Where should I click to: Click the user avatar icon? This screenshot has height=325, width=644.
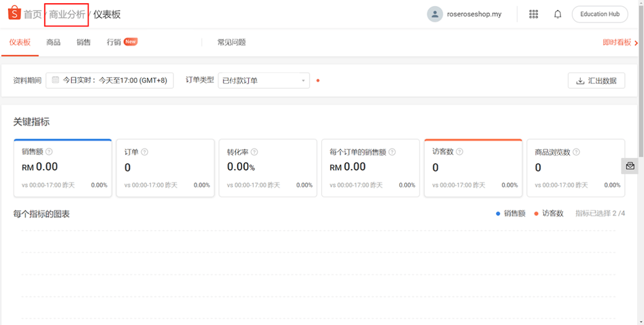(x=435, y=14)
